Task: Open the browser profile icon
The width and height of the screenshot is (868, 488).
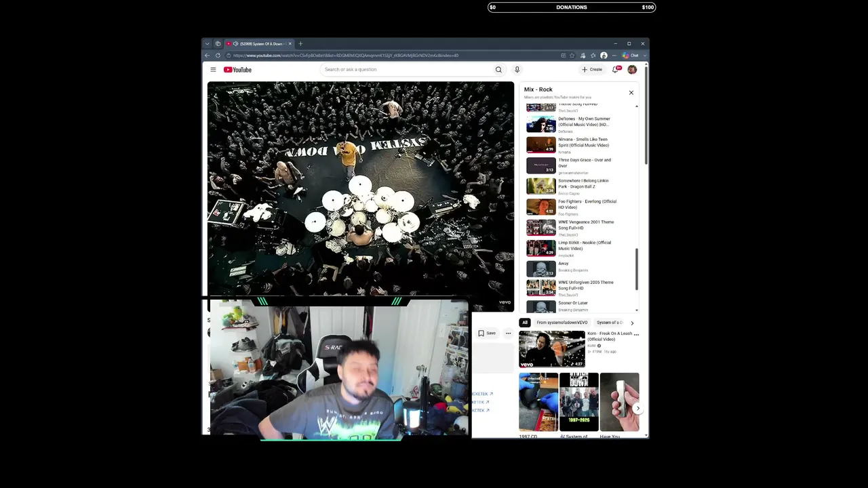Action: pyautogui.click(x=604, y=56)
